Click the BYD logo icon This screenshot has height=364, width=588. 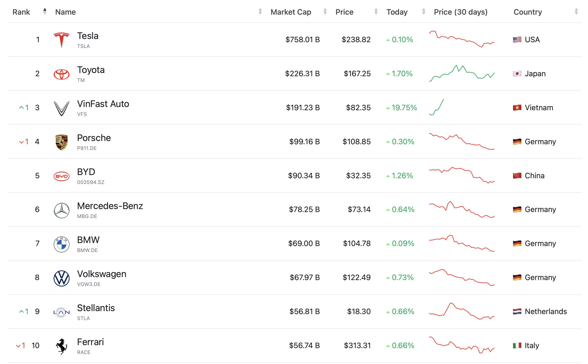62,176
